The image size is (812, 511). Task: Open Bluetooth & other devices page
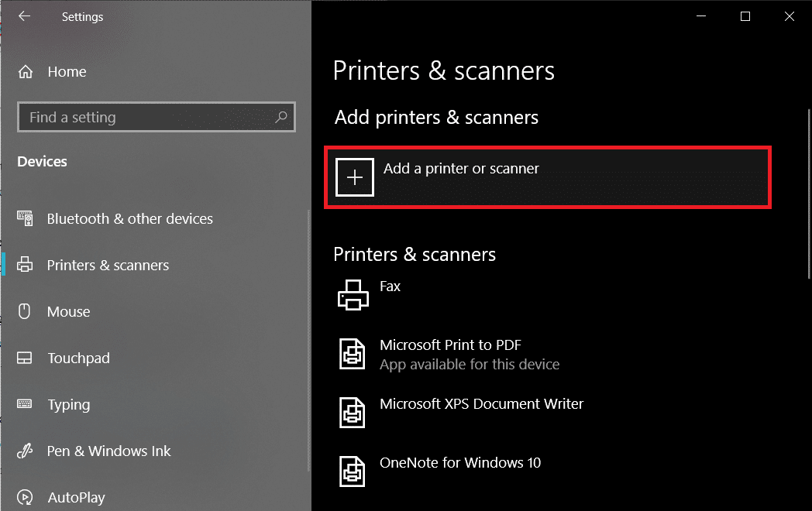[x=129, y=219]
